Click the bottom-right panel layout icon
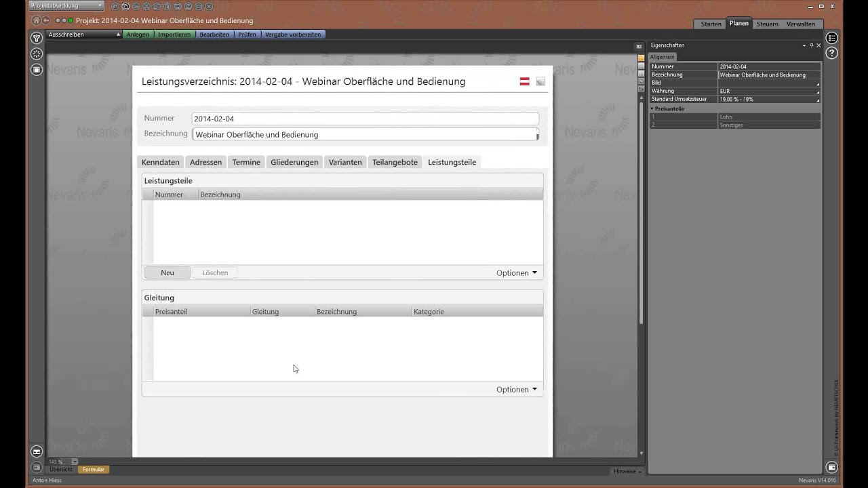 click(832, 467)
